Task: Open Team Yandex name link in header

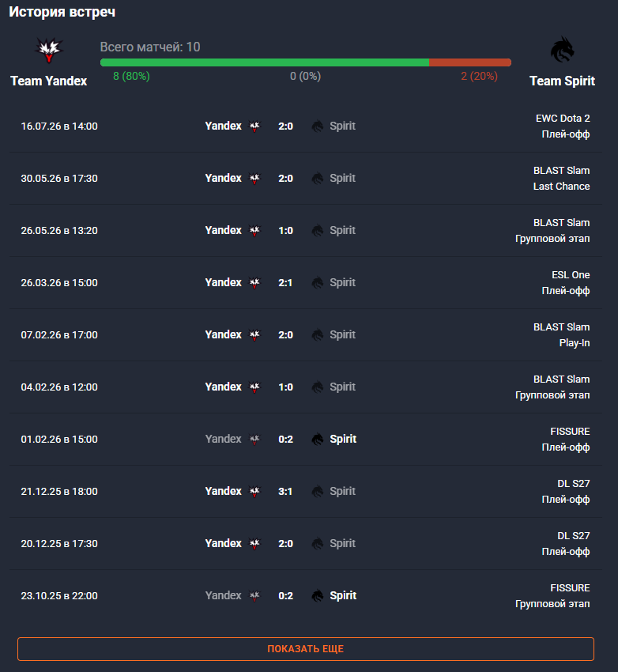Action: pos(49,81)
